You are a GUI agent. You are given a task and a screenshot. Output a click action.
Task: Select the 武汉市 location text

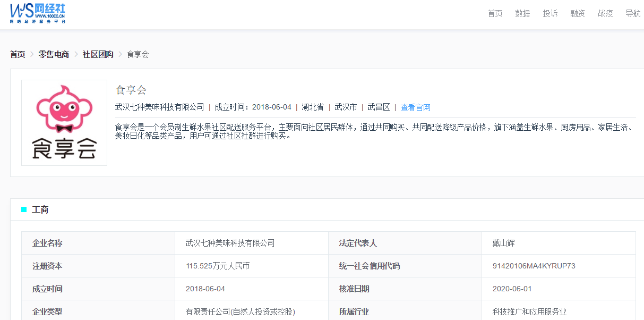[x=346, y=107]
